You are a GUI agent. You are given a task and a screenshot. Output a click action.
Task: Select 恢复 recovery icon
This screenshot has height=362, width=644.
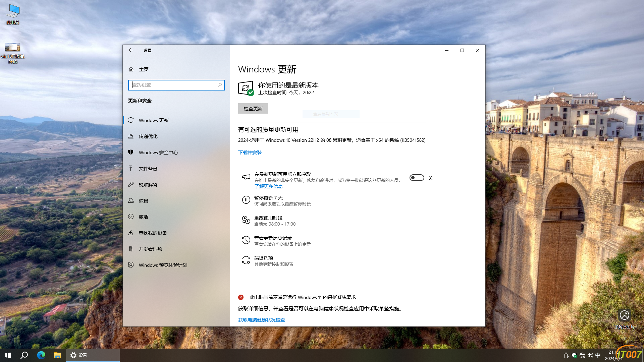[131, 201]
